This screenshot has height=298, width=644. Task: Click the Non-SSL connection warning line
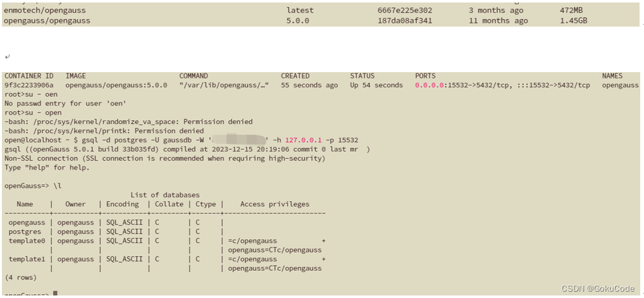coord(164,159)
